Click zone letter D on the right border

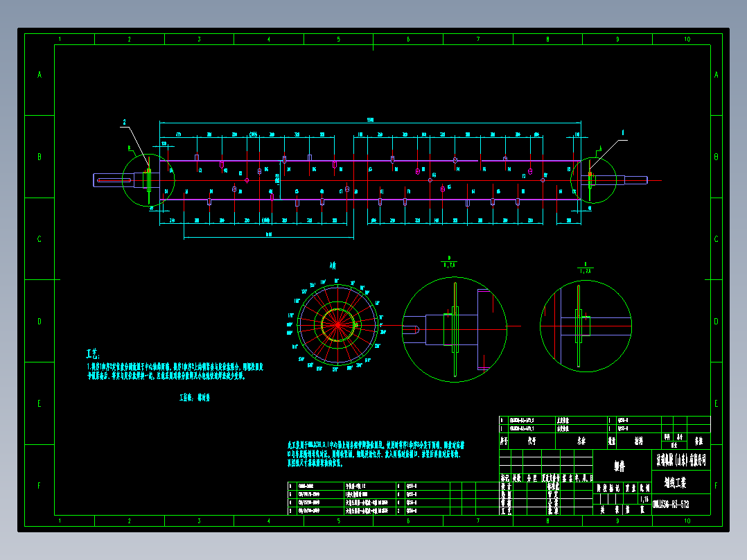pyautogui.click(x=716, y=321)
